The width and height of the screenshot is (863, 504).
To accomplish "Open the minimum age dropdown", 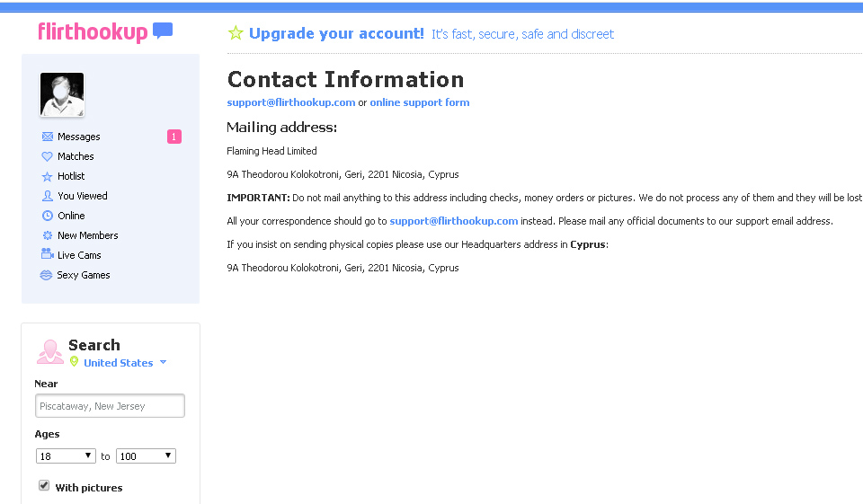I will click(x=66, y=456).
